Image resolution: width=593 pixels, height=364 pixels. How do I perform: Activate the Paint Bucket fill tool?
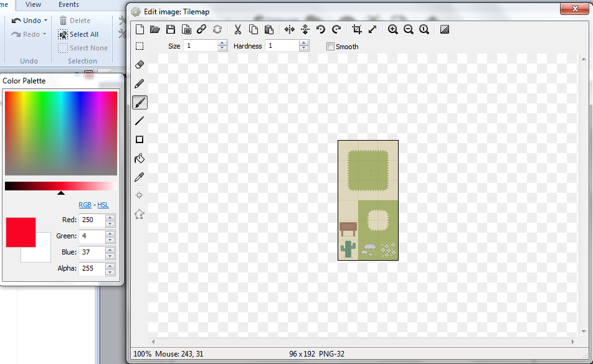click(x=140, y=158)
